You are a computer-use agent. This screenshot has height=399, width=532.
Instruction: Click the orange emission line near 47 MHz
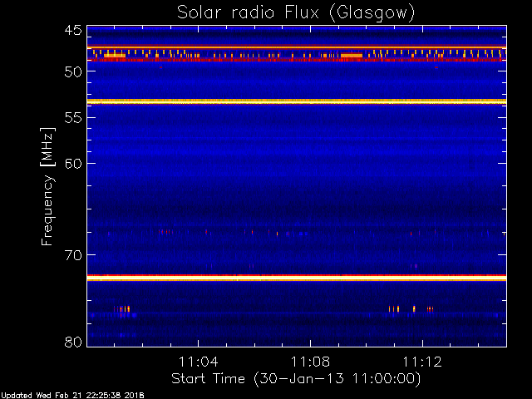(x=297, y=47)
